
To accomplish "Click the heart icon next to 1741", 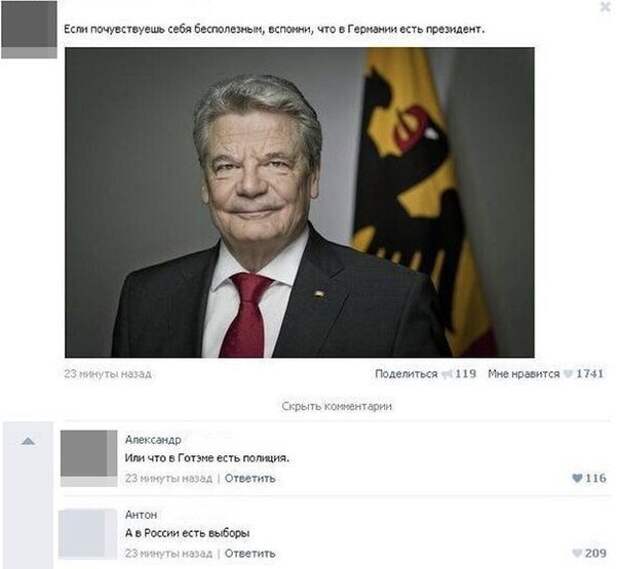I will pyautogui.click(x=567, y=374).
